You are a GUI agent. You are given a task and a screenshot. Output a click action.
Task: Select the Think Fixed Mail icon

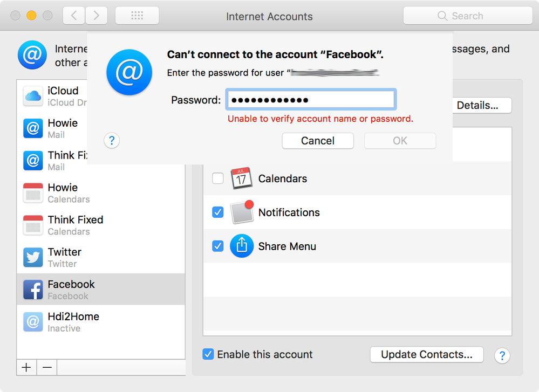[33, 161]
